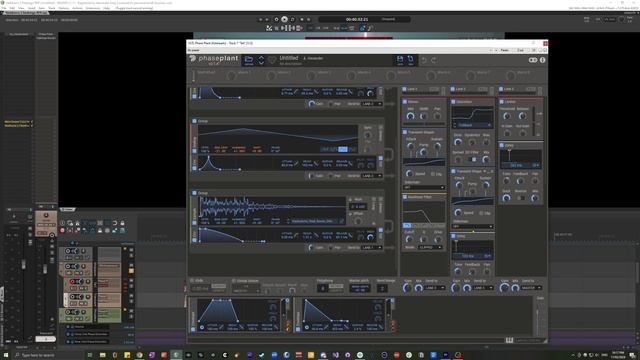This screenshot has width=640, height=360.
Task: Open the Nonlinear Filter mode dropdown
Action: pyautogui.click(x=429, y=247)
